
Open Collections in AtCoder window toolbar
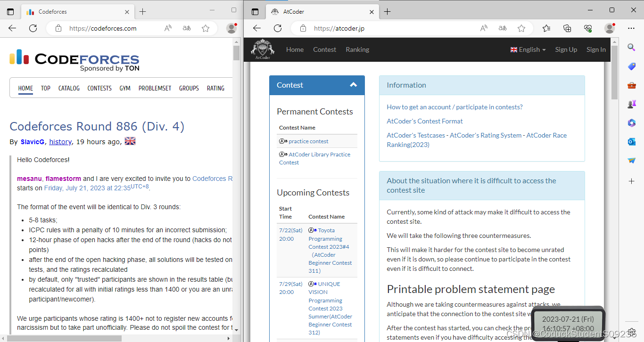click(x=567, y=28)
